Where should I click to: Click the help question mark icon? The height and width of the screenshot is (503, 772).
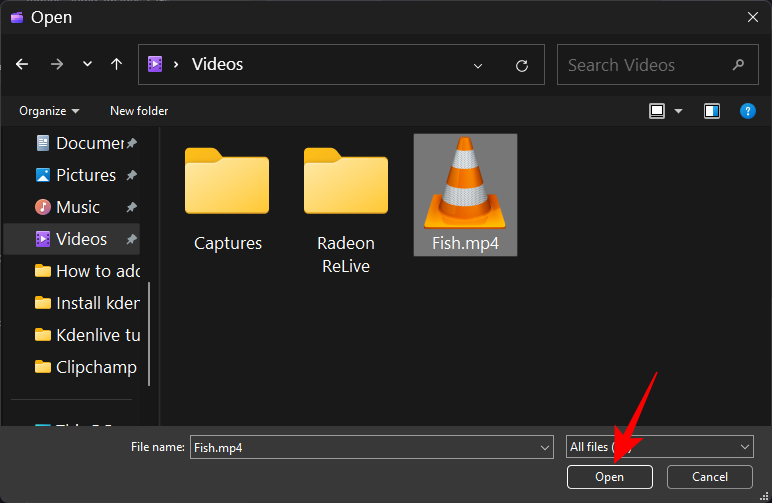pyautogui.click(x=747, y=111)
